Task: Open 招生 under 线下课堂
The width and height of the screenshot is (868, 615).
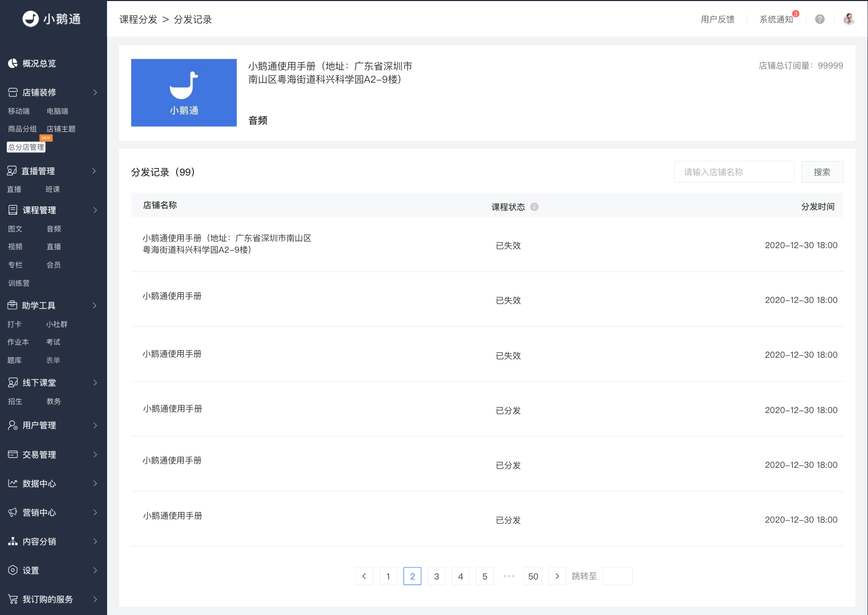Action: click(15, 401)
